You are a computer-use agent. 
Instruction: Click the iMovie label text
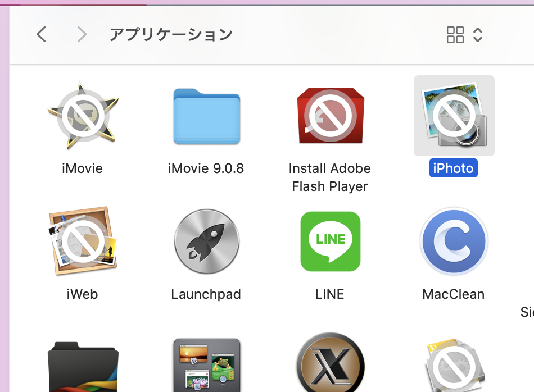pyautogui.click(x=83, y=168)
